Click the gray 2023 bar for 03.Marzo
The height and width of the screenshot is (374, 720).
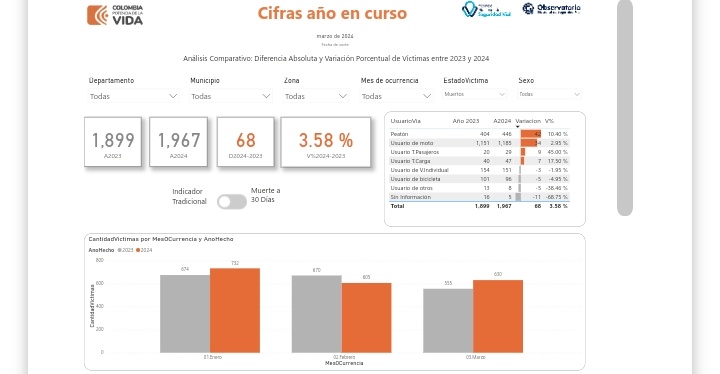click(448, 321)
